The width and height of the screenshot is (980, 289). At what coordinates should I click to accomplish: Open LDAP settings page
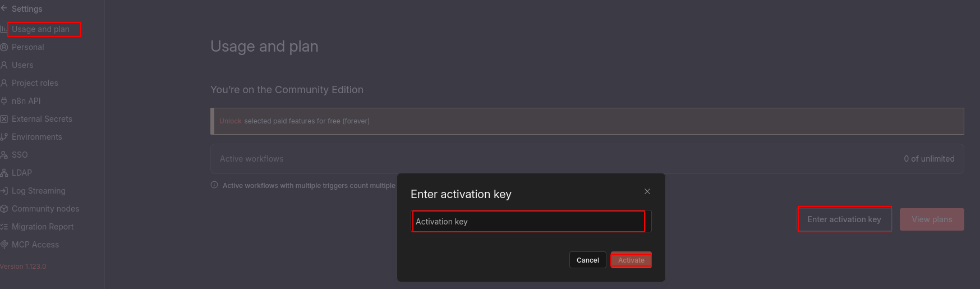tap(22, 173)
